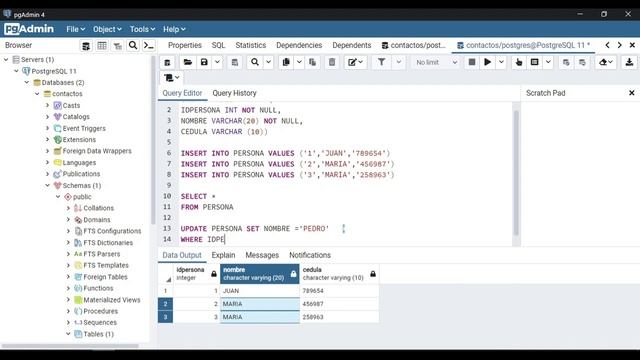Image resolution: width=640 pixels, height=360 pixels.
Task: Open the filter options dropdown arrow
Action: coord(399,62)
